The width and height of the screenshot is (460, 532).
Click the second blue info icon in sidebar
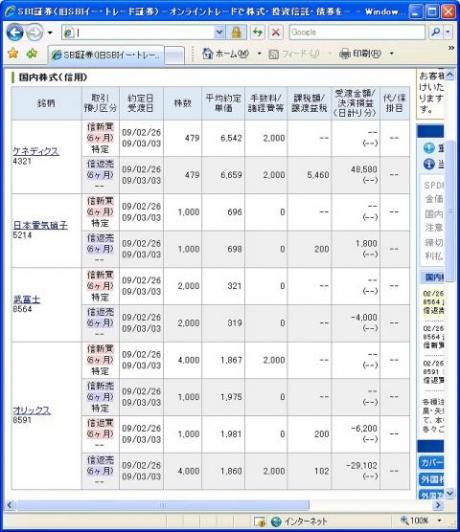(x=429, y=164)
